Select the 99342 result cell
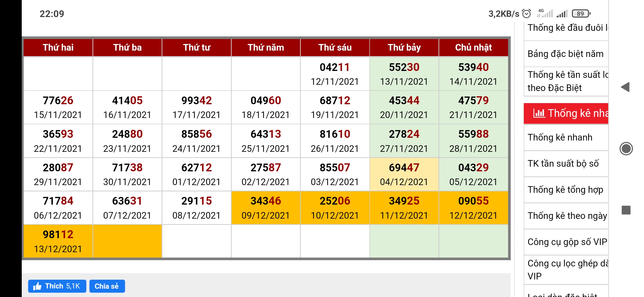The height and width of the screenshot is (297, 644). click(197, 107)
